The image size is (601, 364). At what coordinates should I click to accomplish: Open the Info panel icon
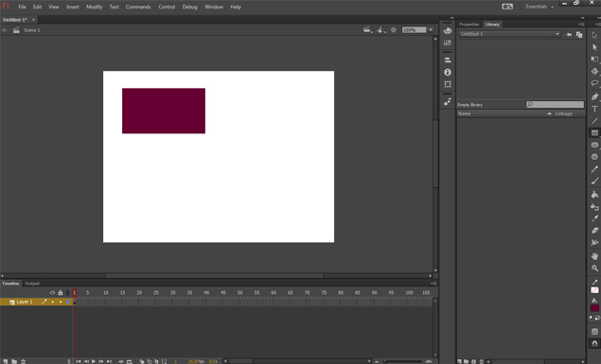[x=448, y=72]
